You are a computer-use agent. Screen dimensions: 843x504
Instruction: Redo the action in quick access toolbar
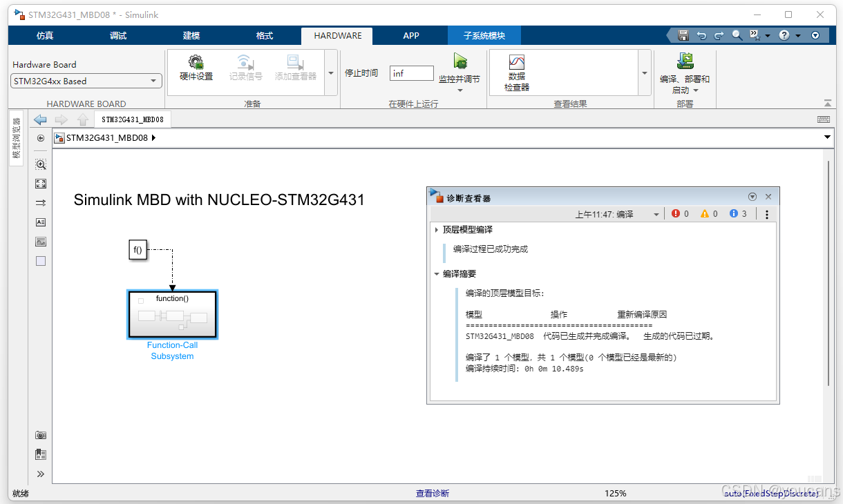[x=719, y=35]
